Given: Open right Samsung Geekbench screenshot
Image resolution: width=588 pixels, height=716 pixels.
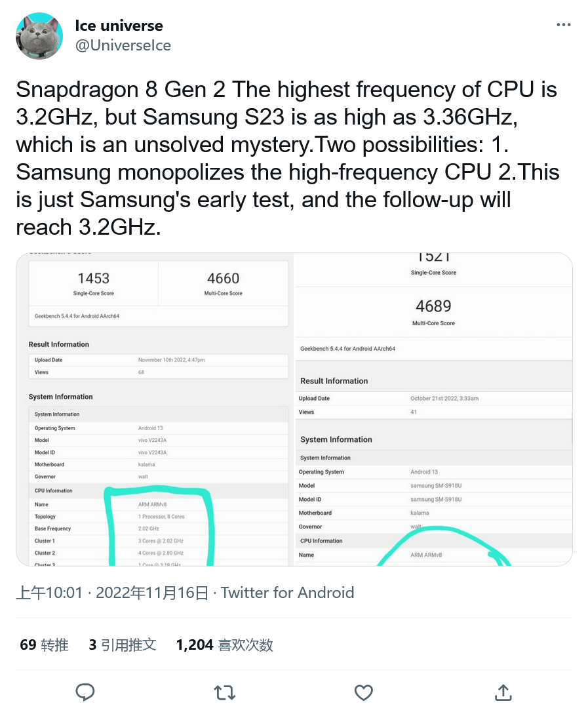Looking at the screenshot, I should click(x=433, y=409).
